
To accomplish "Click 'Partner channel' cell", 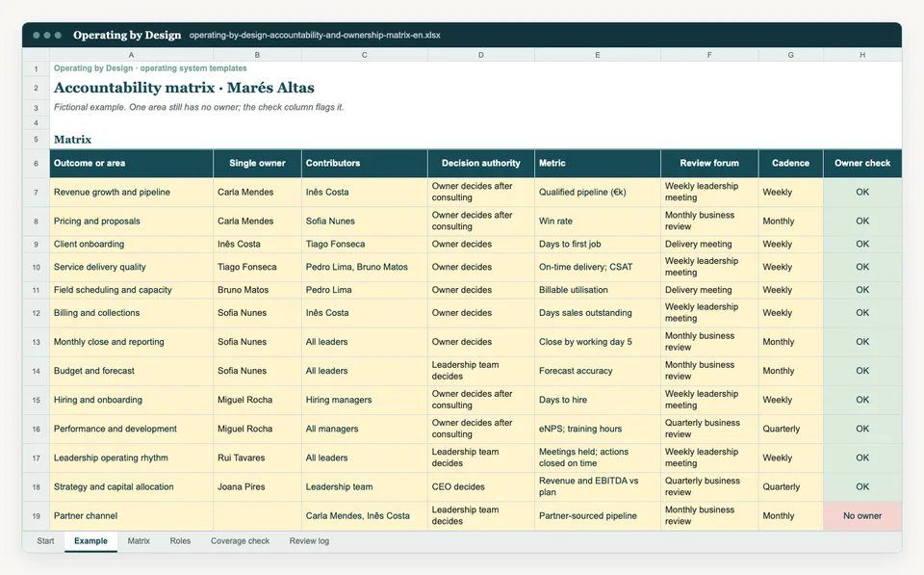I will 131,516.
